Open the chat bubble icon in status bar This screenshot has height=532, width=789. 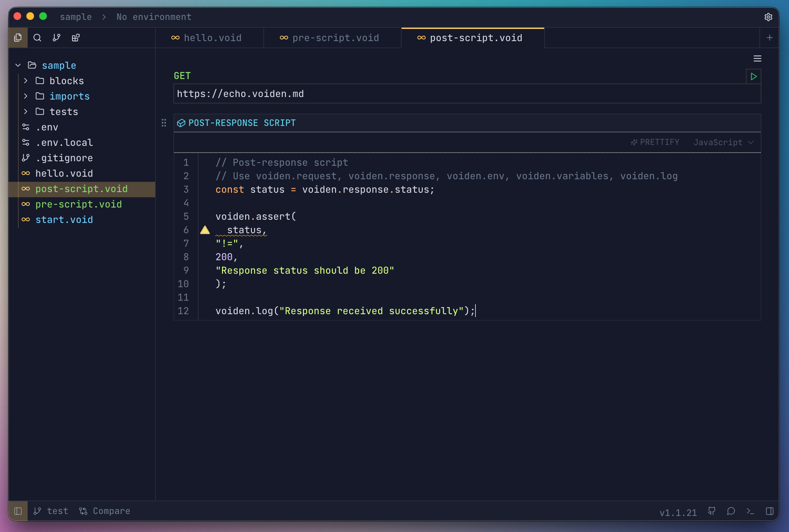tap(731, 511)
